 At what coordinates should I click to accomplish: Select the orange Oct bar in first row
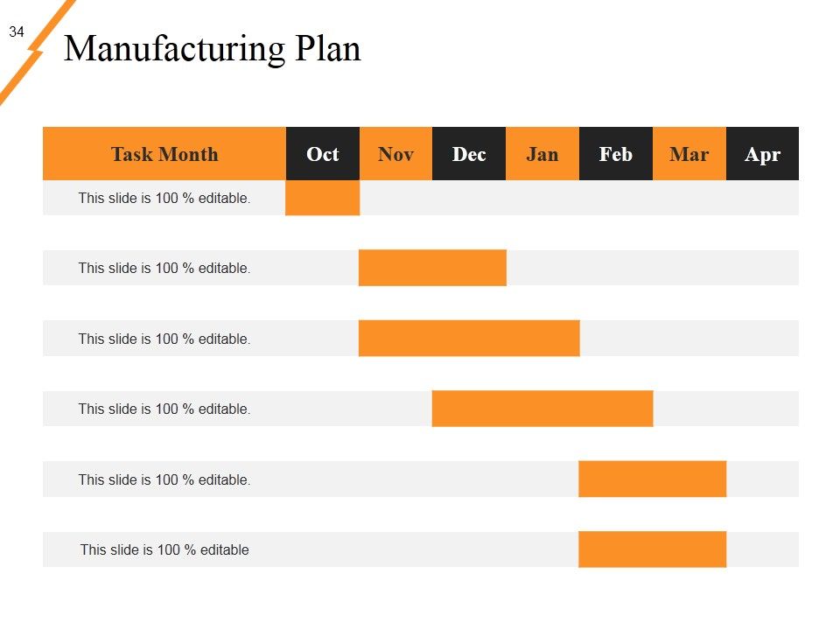(323, 198)
